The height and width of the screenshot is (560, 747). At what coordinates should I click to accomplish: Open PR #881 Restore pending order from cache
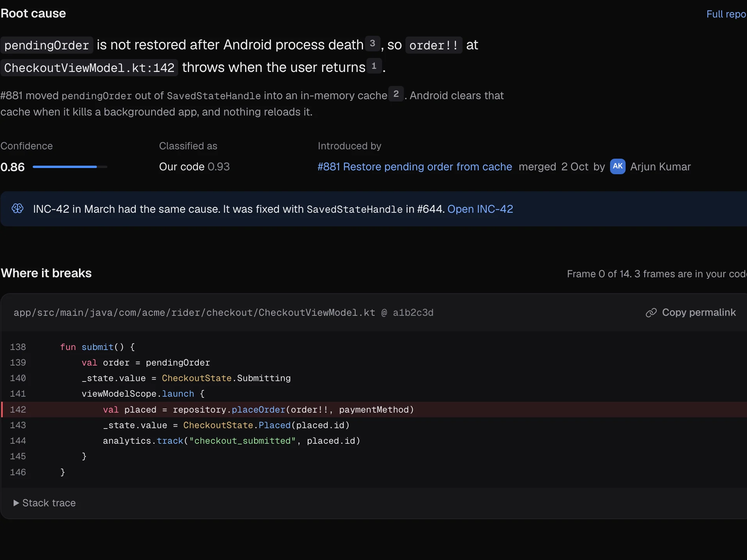(x=415, y=166)
